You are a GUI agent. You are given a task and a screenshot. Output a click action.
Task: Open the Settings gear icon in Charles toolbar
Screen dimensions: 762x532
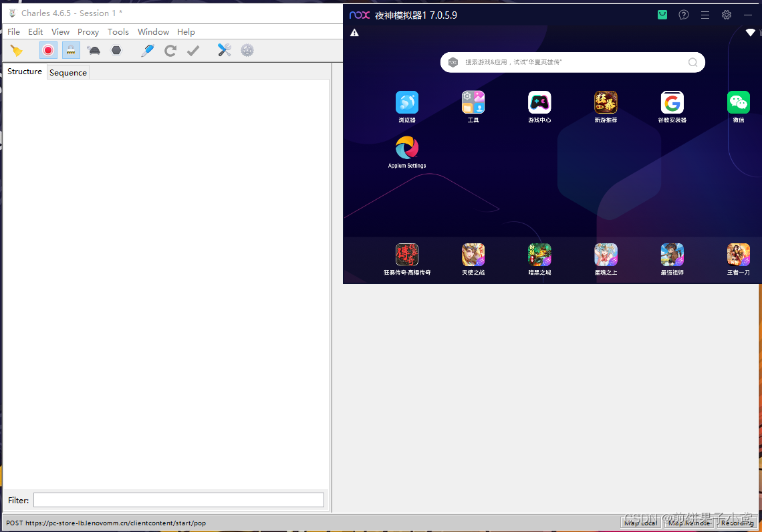(247, 50)
